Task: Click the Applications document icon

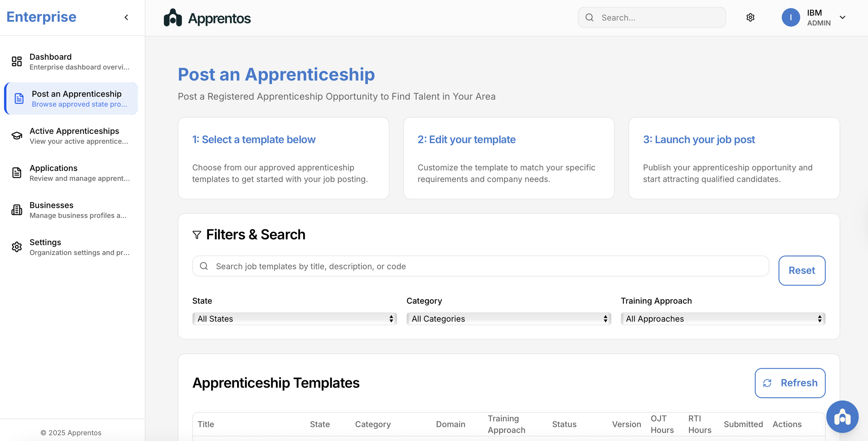Action: point(17,173)
